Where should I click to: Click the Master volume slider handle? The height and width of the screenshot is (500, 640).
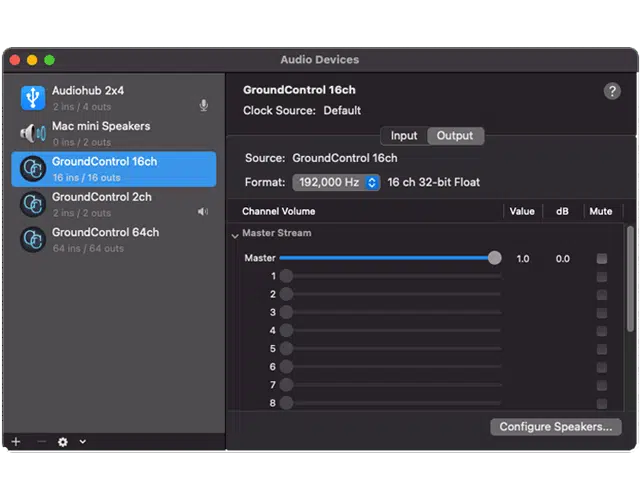494,258
